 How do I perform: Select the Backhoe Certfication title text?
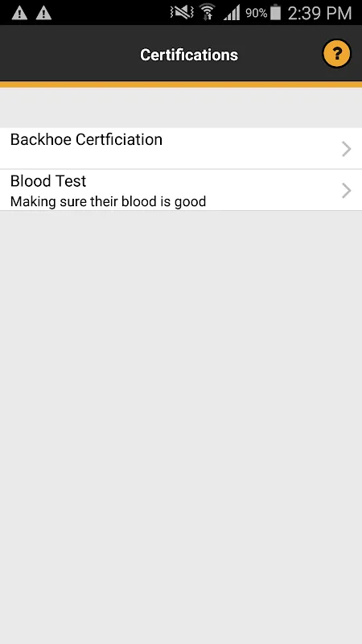tap(86, 139)
